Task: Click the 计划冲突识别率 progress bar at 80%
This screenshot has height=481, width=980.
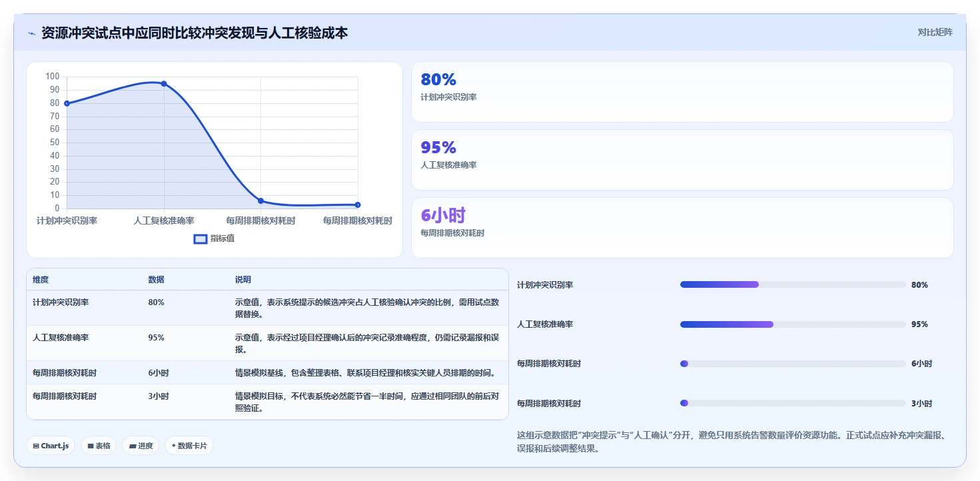Action: (792, 284)
